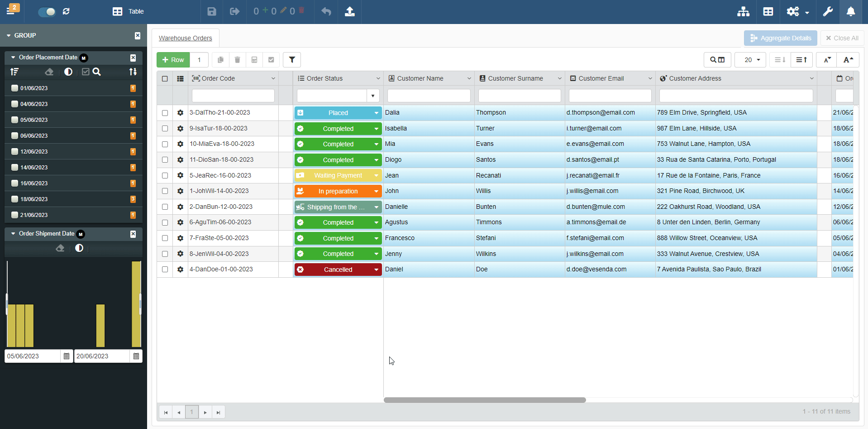Check the 18/06/2023 placement date checkbox

point(15,199)
